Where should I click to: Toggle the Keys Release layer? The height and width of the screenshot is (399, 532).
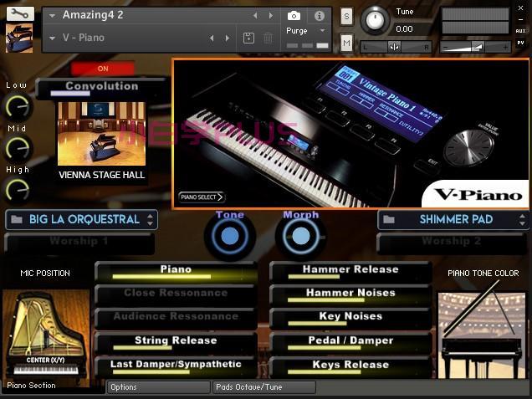point(350,366)
